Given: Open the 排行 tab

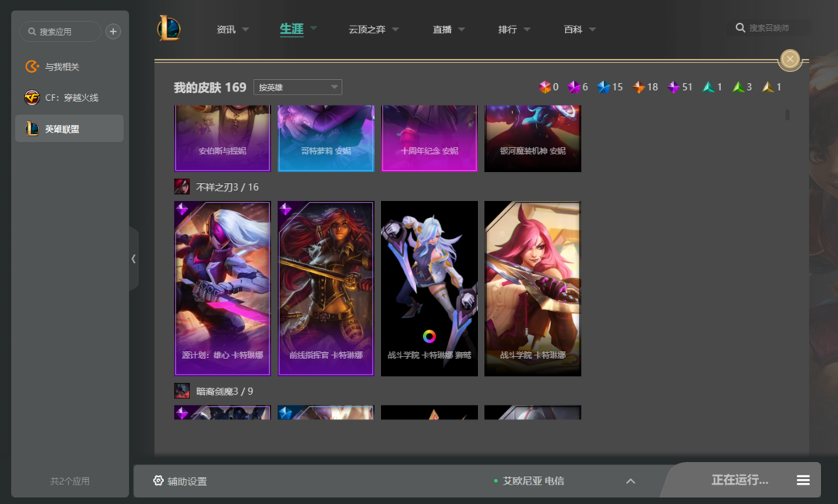Looking at the screenshot, I should (507, 29).
